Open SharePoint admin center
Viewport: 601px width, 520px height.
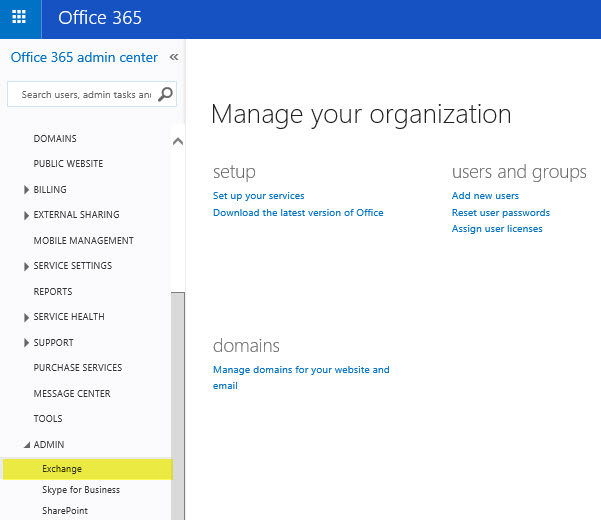pos(65,511)
